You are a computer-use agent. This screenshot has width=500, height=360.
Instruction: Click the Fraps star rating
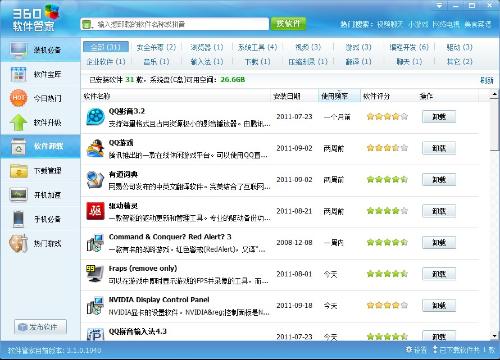point(387,274)
